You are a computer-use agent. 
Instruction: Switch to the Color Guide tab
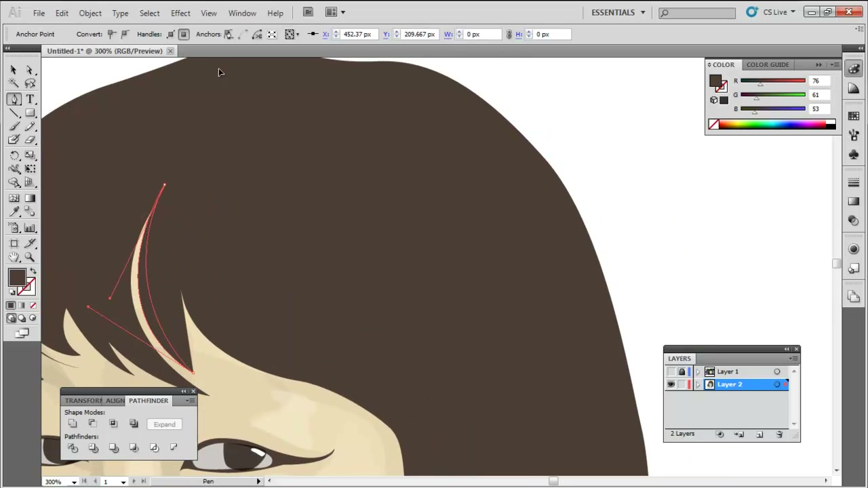(768, 64)
